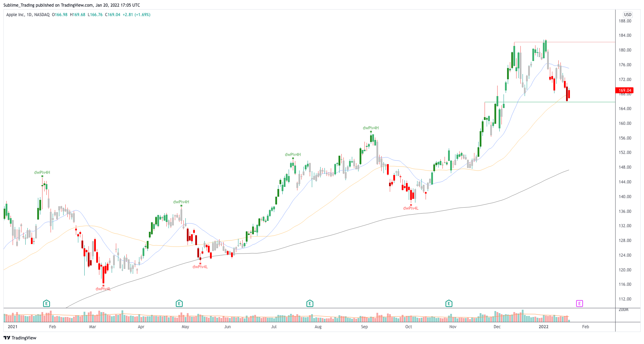Click the May label on time axis
This screenshot has width=644, height=344.
(185, 327)
